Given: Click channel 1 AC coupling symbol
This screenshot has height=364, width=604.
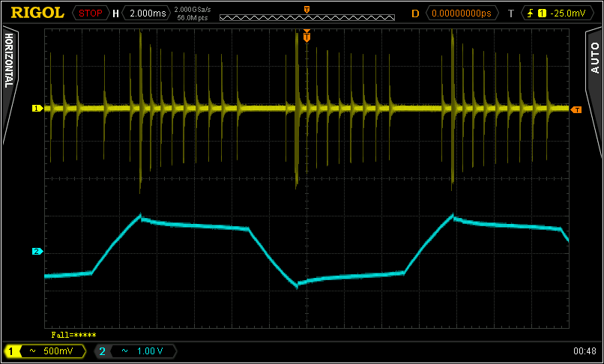Looking at the screenshot, I should tap(33, 351).
